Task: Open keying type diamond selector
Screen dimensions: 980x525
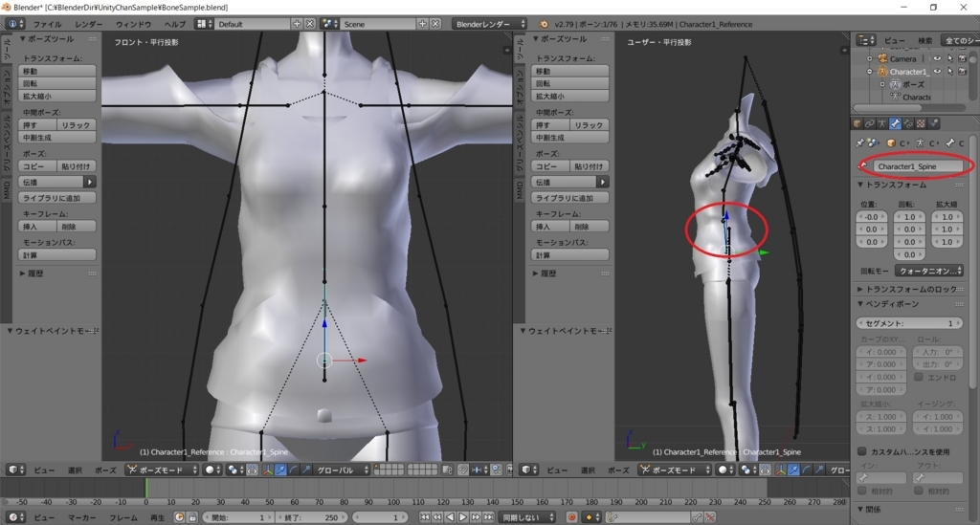Action: 590,517
